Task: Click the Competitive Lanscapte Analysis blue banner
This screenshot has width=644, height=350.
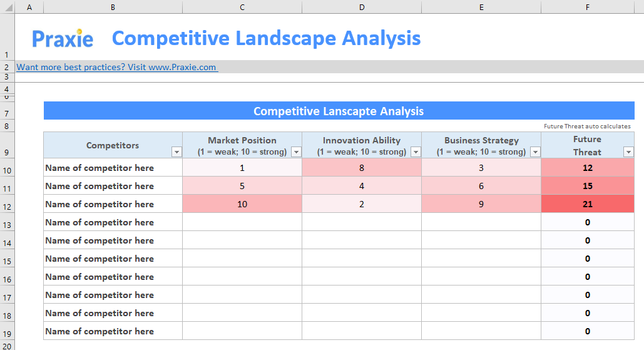Action: point(339,111)
